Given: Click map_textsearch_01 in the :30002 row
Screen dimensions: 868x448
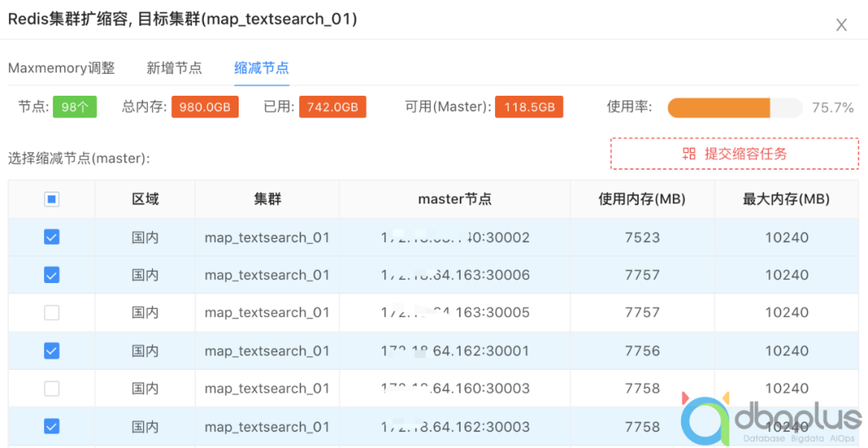Looking at the screenshot, I should coord(267,237).
